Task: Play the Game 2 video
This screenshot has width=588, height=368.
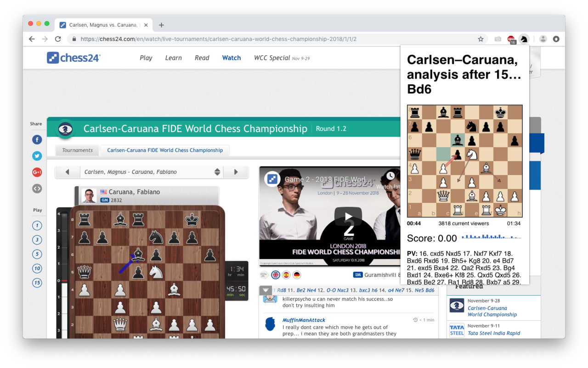Action: (349, 217)
